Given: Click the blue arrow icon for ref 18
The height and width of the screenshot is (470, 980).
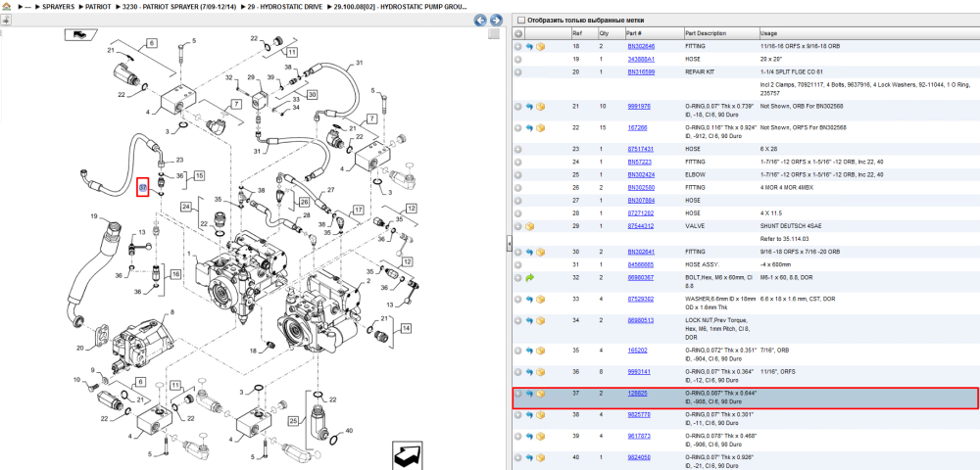Looking at the screenshot, I should (x=529, y=46).
